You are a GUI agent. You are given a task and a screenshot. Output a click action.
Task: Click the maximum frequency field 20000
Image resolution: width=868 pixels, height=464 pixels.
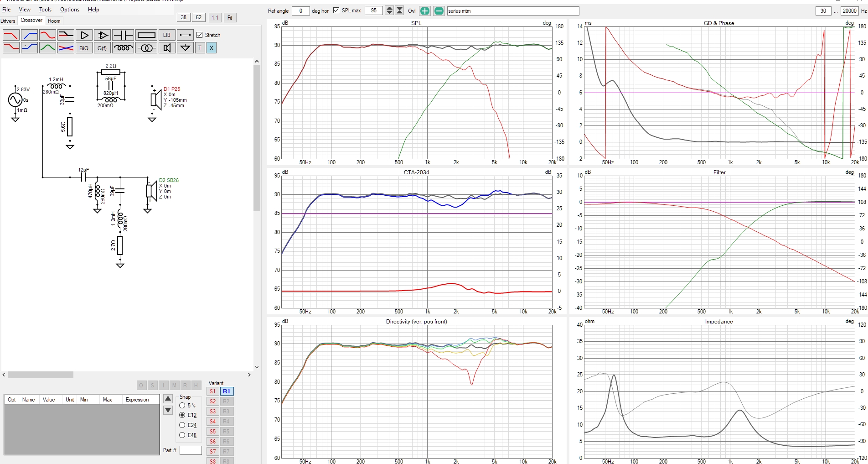(x=849, y=11)
